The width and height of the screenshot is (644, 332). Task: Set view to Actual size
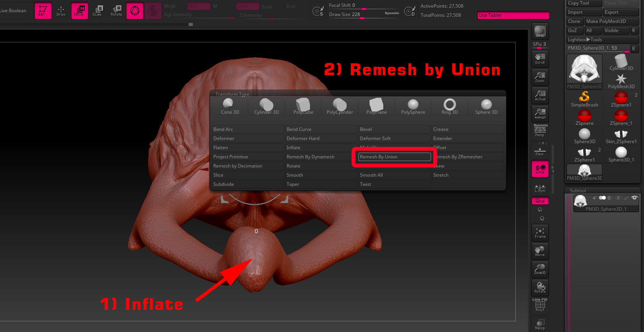click(540, 95)
